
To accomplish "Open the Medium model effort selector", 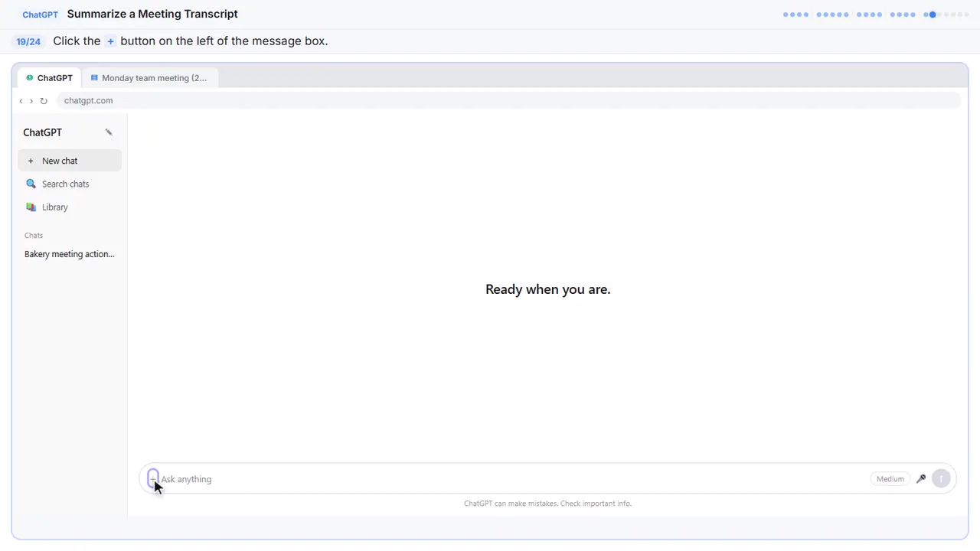I will point(890,479).
